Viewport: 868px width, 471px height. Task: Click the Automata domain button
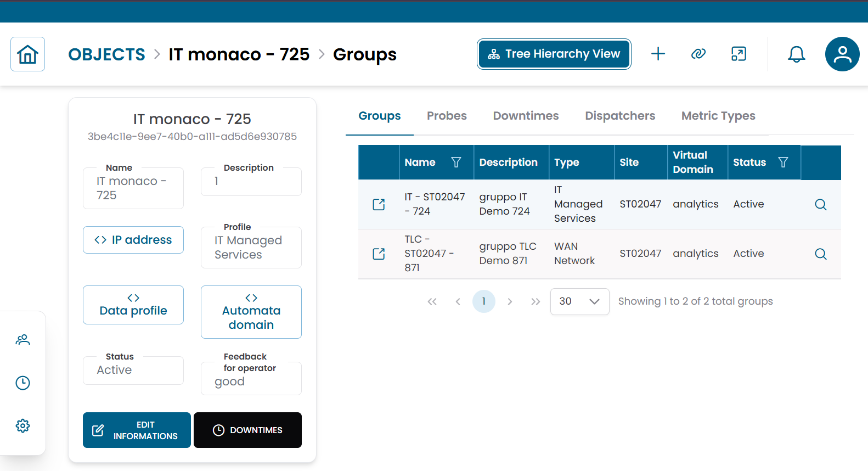251,312
